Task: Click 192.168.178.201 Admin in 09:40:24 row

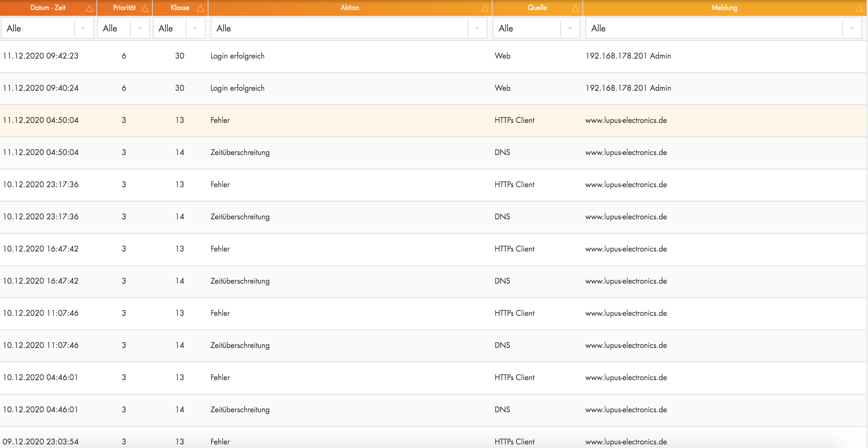Action: tap(628, 88)
